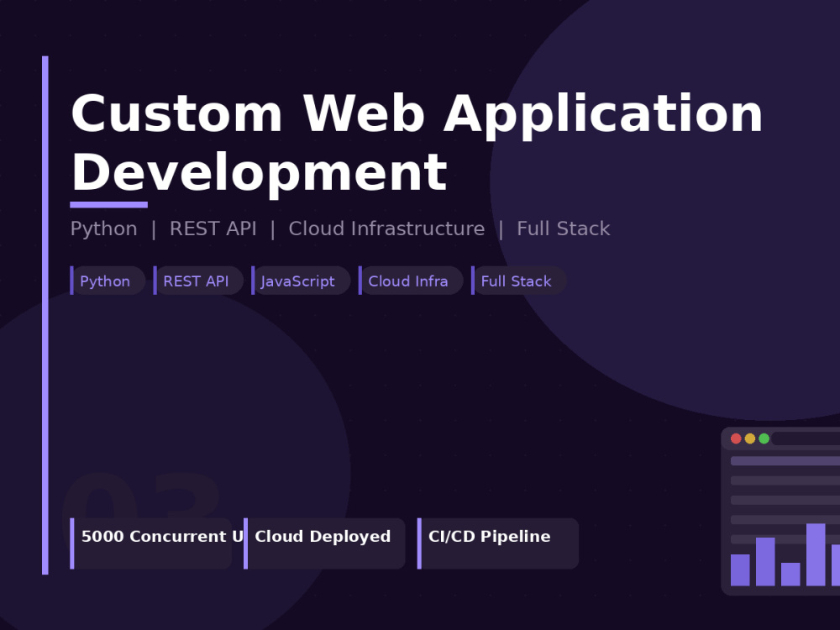
Task: Click the mockup window address bar
Action: pyautogui.click(x=806, y=438)
